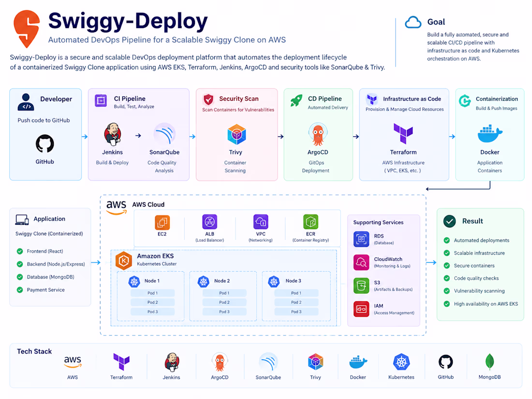
Task: Click the 'Tech Stack' heading
Action: (34, 352)
